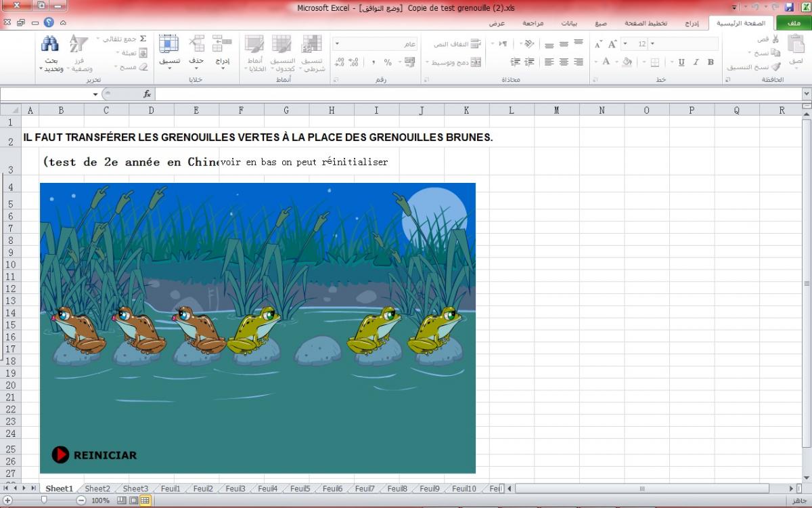The height and width of the screenshot is (508, 812).
Task: Open the number format (عام) dropdown
Action: pos(336,44)
